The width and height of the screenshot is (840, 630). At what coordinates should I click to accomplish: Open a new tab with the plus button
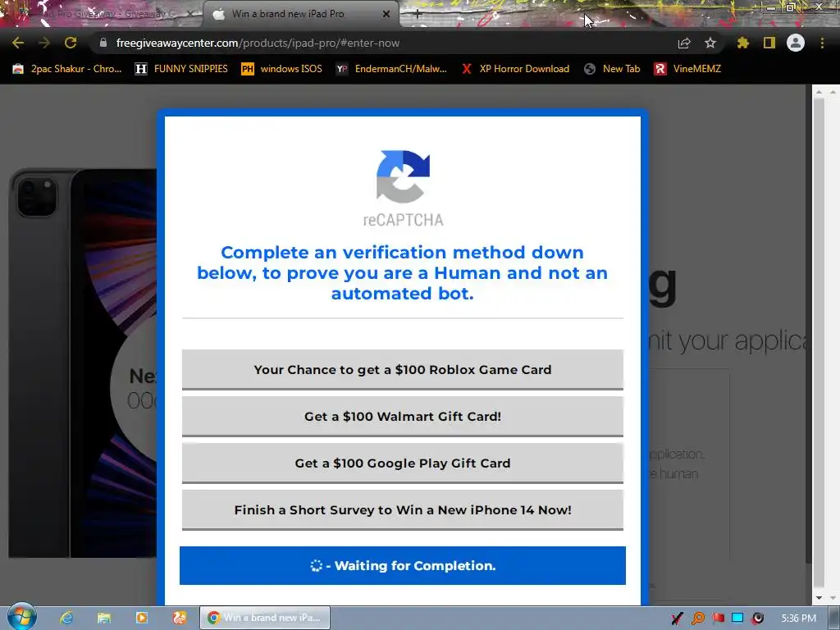418,15
